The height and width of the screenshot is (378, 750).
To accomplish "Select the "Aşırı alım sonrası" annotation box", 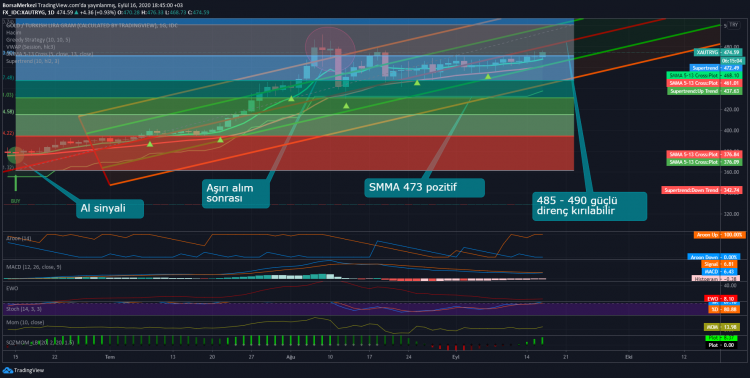I will pyautogui.click(x=236, y=193).
